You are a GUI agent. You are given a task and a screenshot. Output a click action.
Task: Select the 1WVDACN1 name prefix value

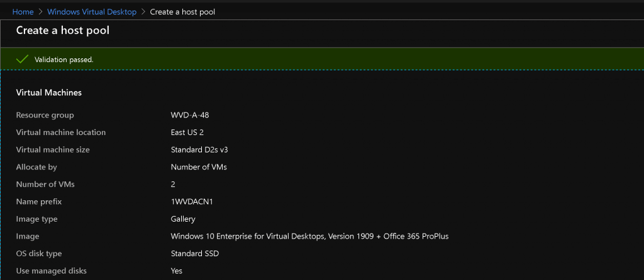pyautogui.click(x=192, y=202)
